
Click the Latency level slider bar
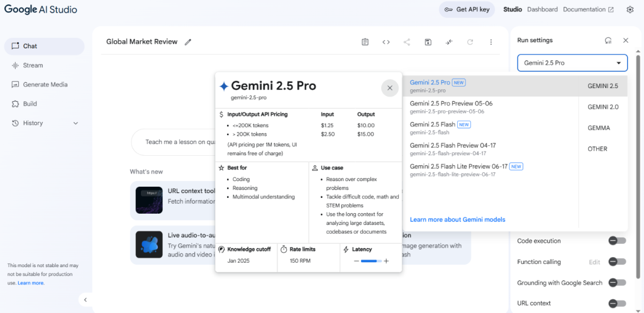click(371, 261)
